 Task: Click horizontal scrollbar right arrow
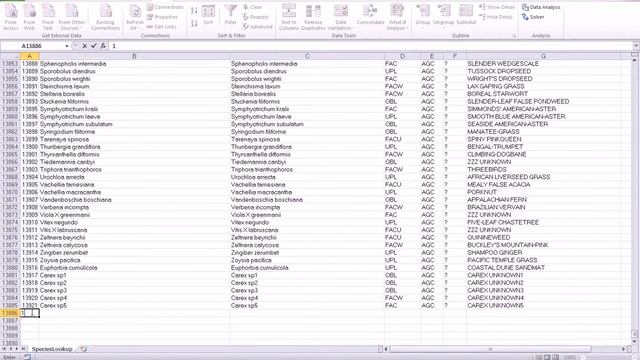pos(624,349)
